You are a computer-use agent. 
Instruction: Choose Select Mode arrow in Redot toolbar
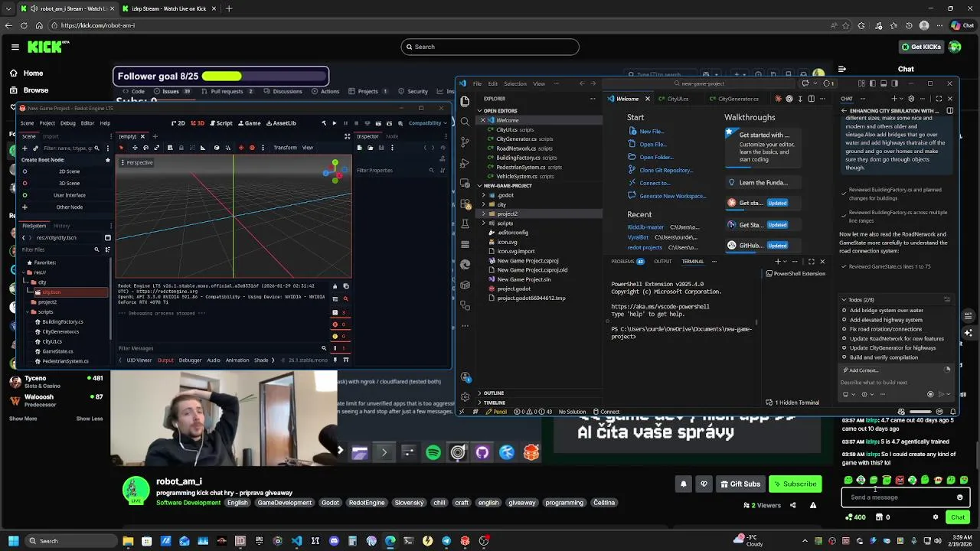coord(123,148)
